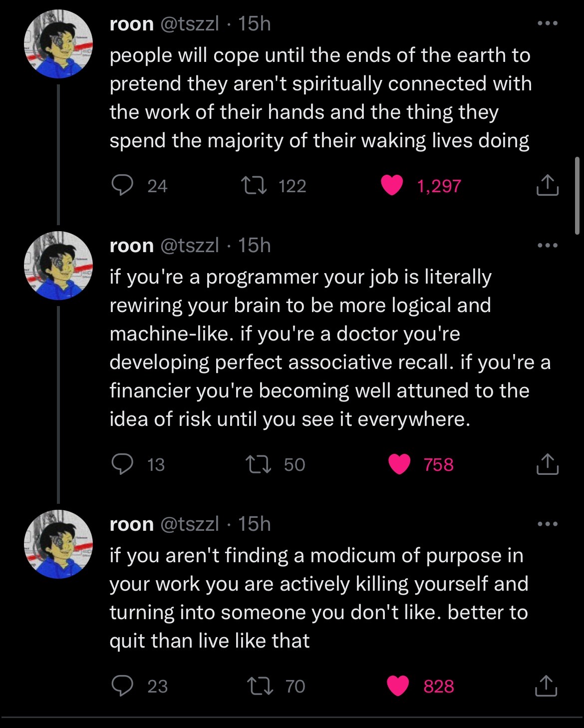Retweet the tweet with 70 retweets
Image resolution: width=584 pixels, height=728 pixels.
[x=259, y=686]
